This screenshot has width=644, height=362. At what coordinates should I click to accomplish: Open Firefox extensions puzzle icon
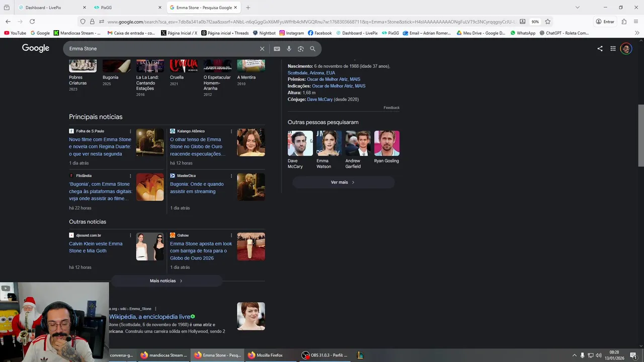pos(624,22)
